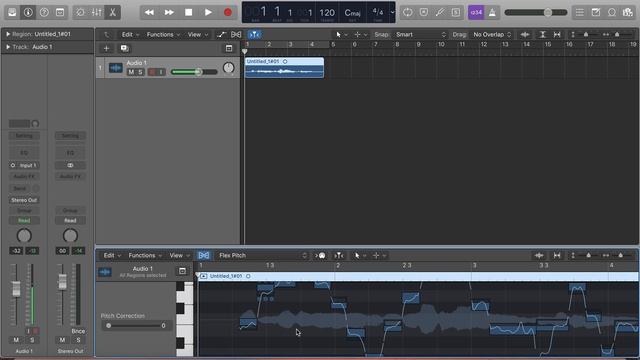Open the Tracks area Edit menu
The width and height of the screenshot is (640, 360).
[x=130, y=35]
